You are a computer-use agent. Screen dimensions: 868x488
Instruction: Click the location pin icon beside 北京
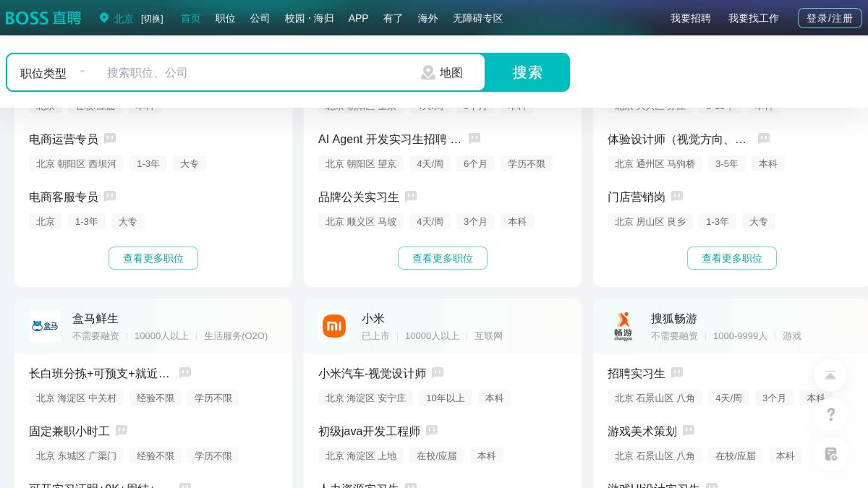coord(104,18)
